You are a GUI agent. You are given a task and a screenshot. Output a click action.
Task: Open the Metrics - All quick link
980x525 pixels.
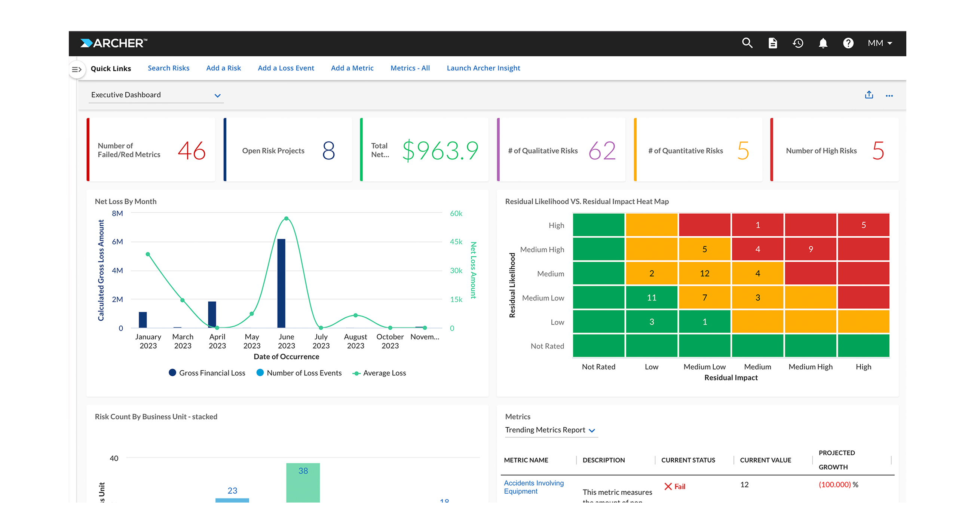pos(410,68)
